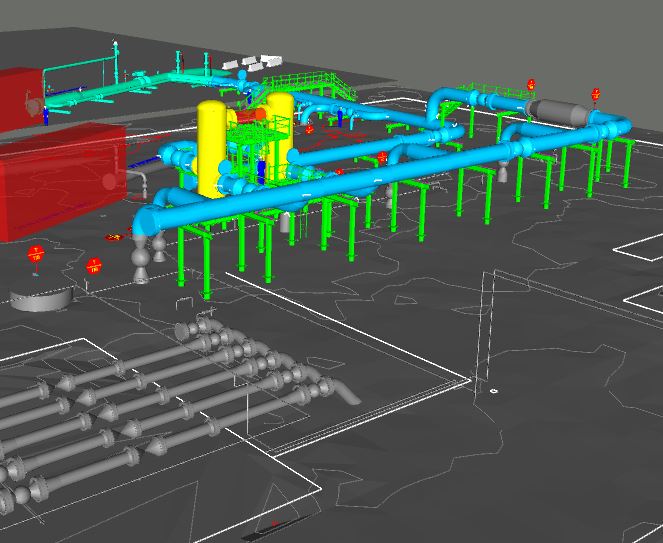Select the green railed platform beside the grey silencer
Image resolution: width=663 pixels, height=543 pixels.
pyautogui.click(x=497, y=90)
